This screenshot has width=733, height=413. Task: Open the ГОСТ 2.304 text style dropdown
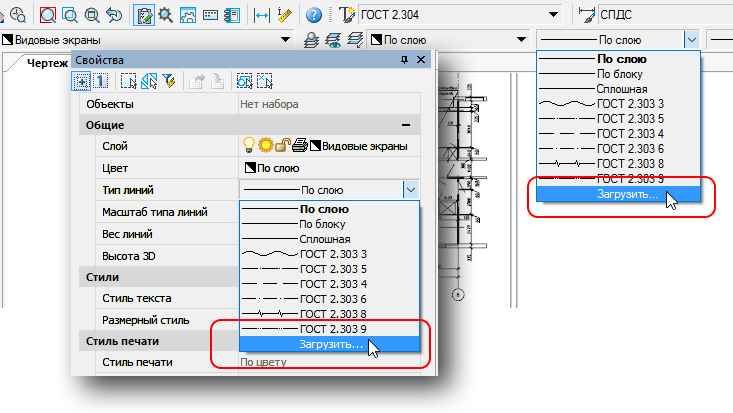(553, 15)
